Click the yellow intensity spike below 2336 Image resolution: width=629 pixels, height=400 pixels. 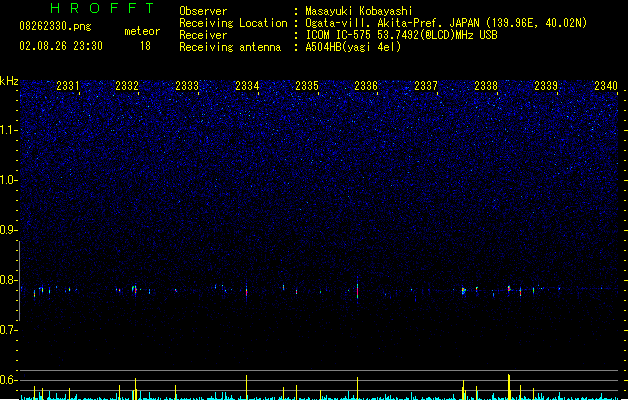point(357,388)
